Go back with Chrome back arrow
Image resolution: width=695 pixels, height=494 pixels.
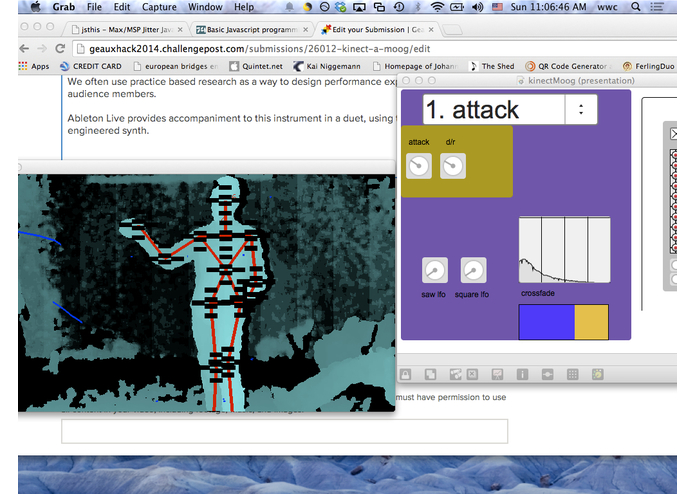coord(24,49)
